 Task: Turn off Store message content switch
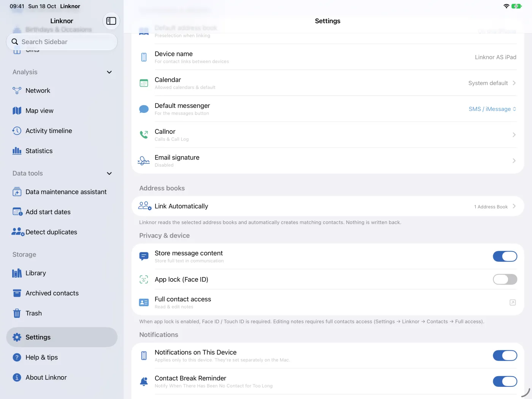pos(505,256)
